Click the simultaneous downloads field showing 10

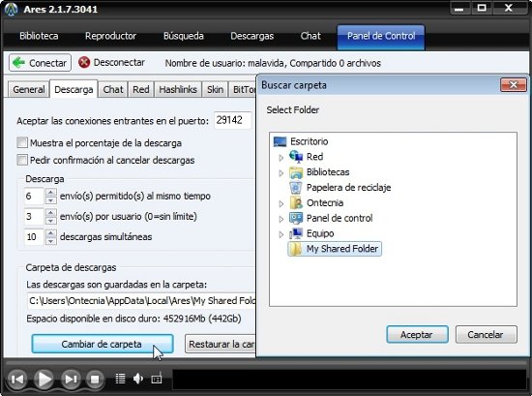34,236
